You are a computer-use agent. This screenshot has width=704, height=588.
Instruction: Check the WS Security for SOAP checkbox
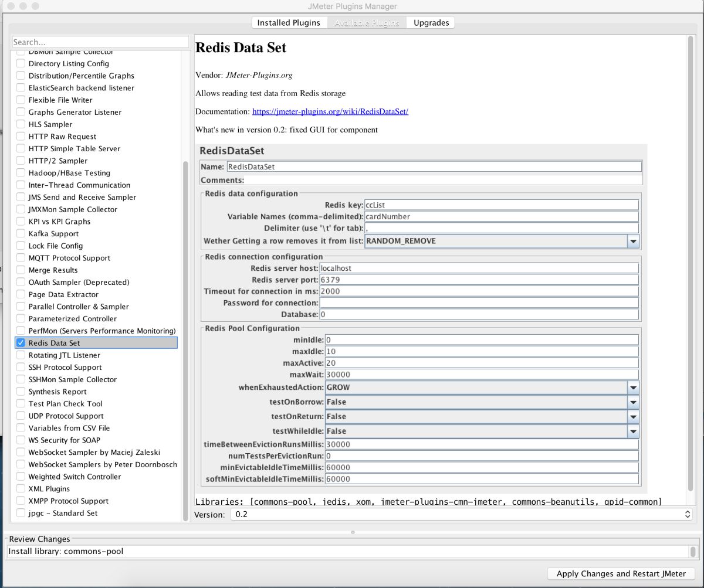click(x=21, y=440)
